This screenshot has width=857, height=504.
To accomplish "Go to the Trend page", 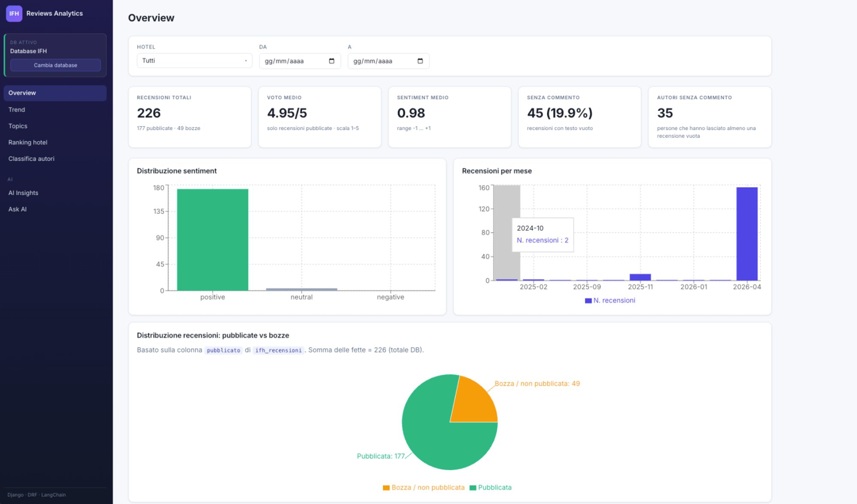I will pyautogui.click(x=55, y=110).
